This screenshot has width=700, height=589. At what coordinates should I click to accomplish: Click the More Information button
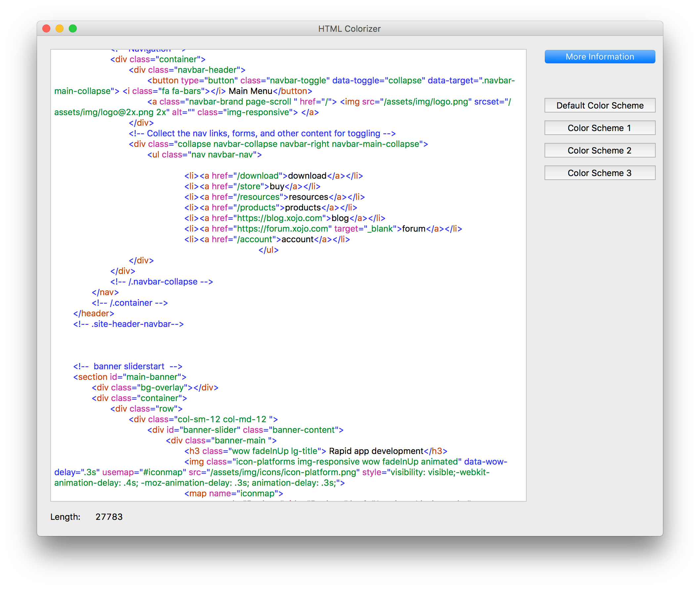click(x=599, y=57)
